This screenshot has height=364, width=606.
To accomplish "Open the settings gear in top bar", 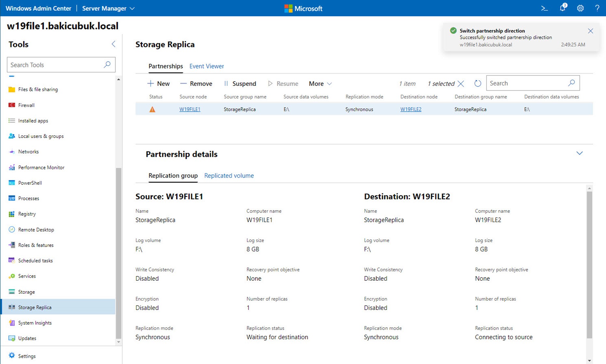I will click(x=580, y=8).
